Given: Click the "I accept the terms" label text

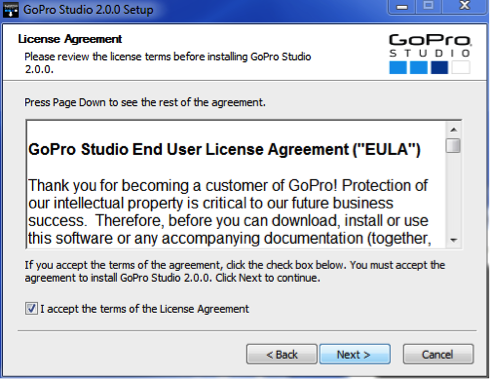Looking at the screenshot, I should coord(145,309).
